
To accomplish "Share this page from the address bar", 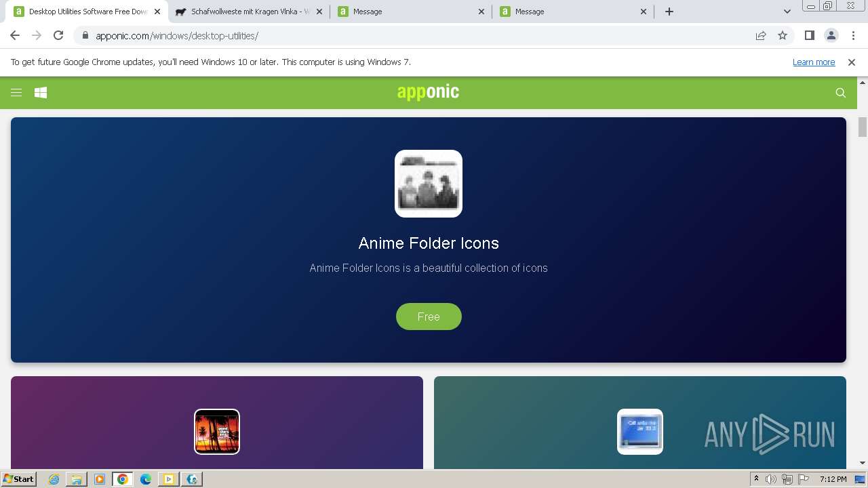I will [x=761, y=36].
